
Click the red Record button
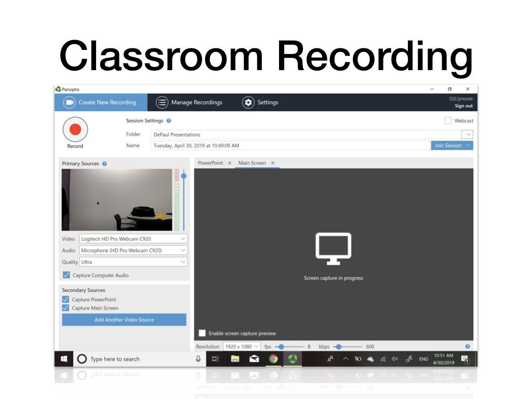75,130
